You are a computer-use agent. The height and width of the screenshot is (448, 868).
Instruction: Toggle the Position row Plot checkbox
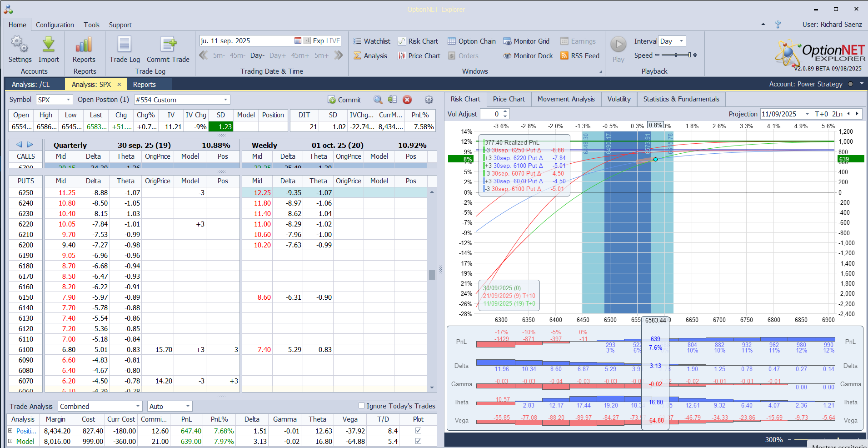418,430
